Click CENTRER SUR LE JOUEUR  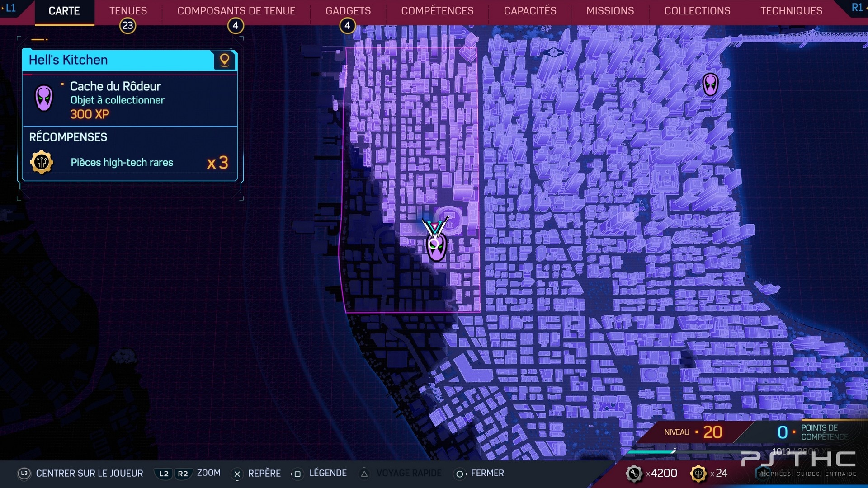90,473
